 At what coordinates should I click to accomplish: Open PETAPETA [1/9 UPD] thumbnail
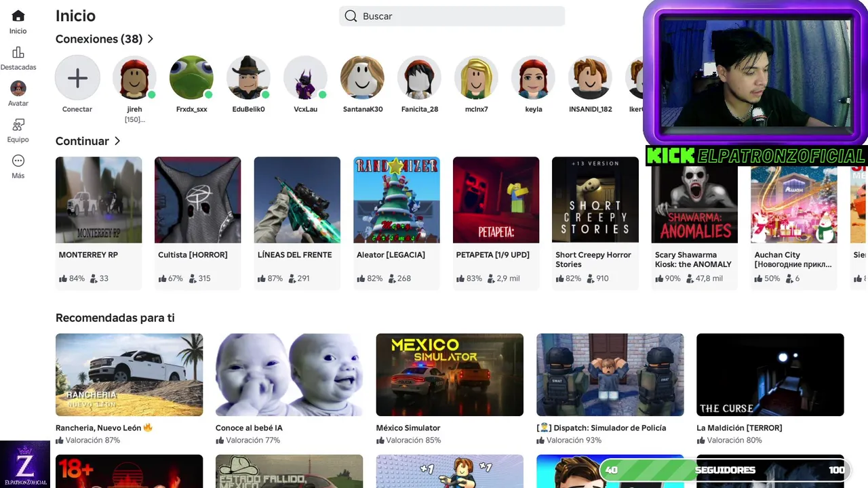coord(496,200)
